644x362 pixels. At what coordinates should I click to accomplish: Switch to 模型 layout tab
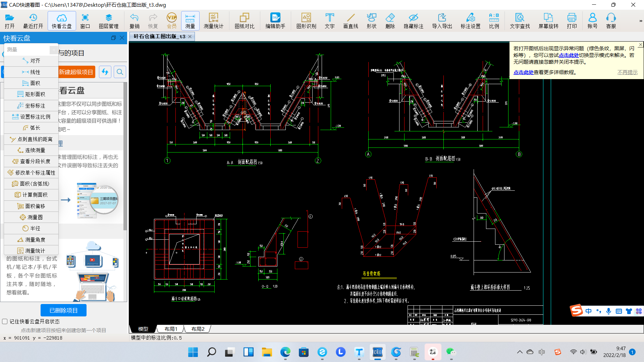tap(143, 329)
